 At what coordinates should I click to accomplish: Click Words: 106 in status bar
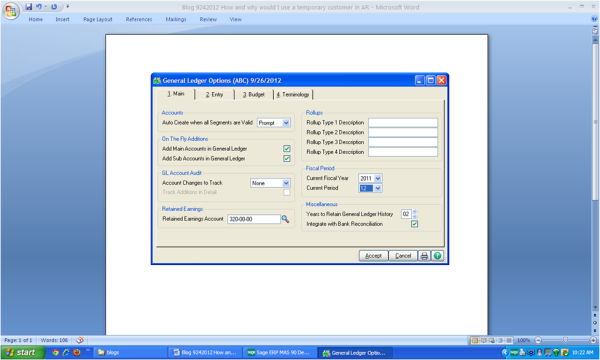(x=54, y=340)
